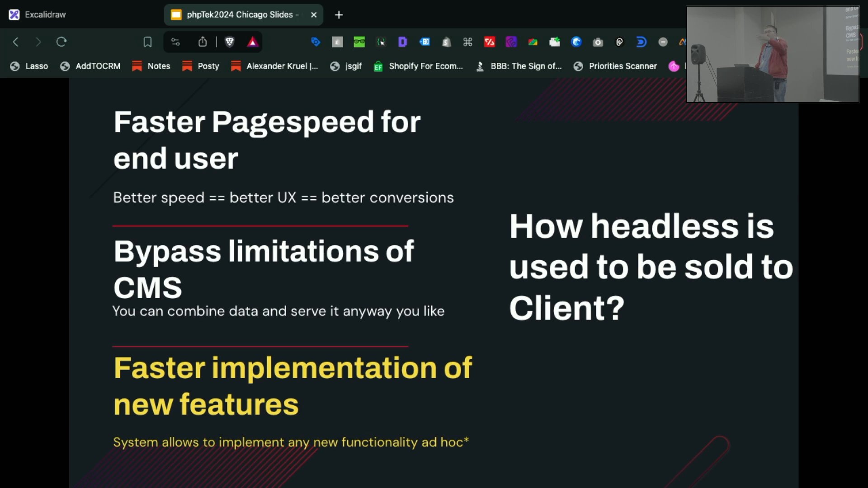This screenshot has width=868, height=488.
Task: Open the Lasso bookmark
Action: [29, 66]
